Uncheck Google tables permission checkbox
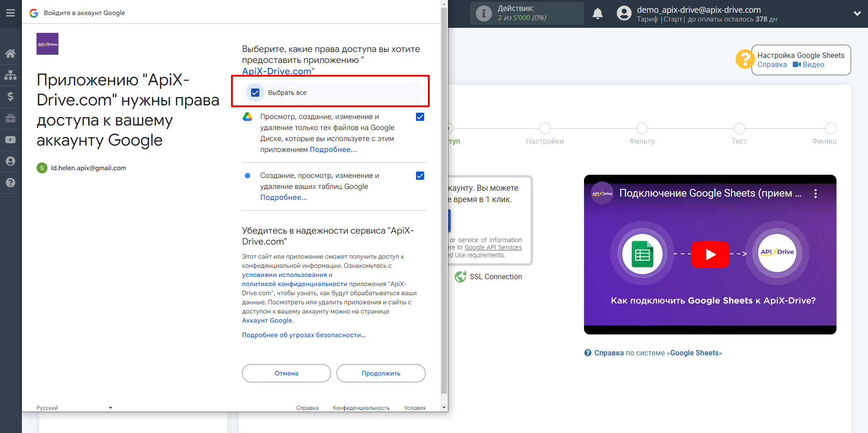The image size is (868, 433). click(x=420, y=176)
